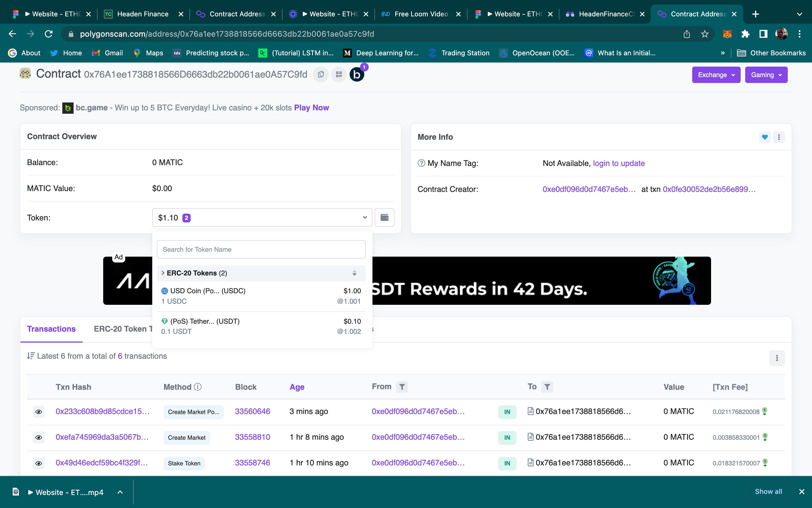
Task: Close the downloads bar
Action: [x=802, y=492]
